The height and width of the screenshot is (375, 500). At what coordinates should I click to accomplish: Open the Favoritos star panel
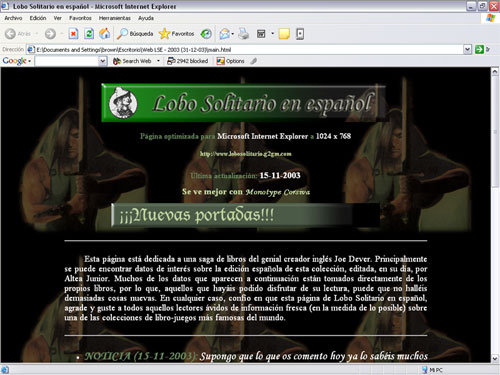click(x=176, y=34)
